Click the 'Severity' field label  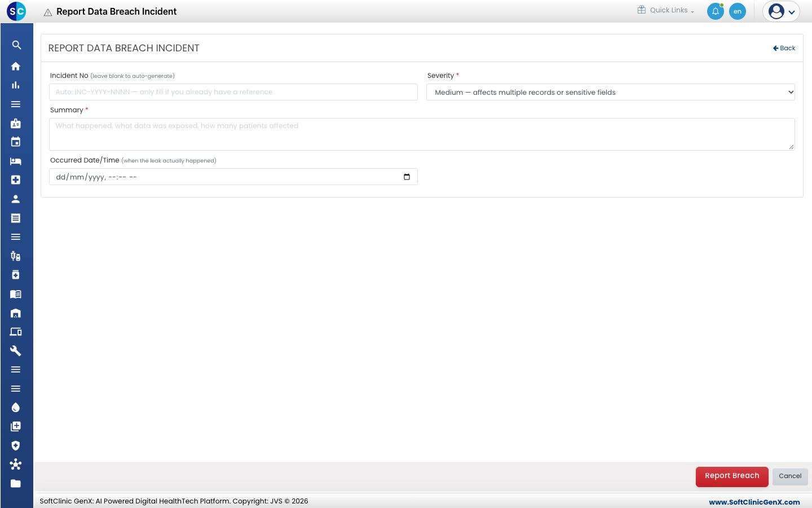pos(440,76)
